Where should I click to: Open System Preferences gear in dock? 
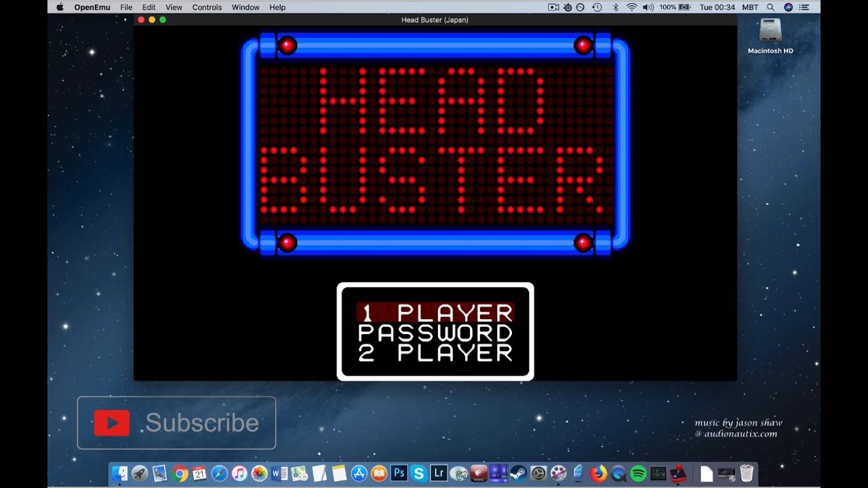pyautogui.click(x=538, y=474)
